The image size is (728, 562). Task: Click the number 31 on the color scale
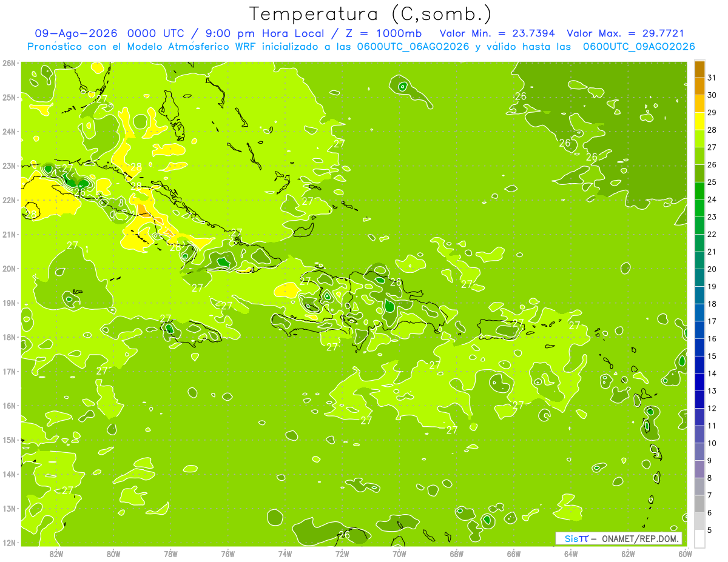click(x=712, y=78)
